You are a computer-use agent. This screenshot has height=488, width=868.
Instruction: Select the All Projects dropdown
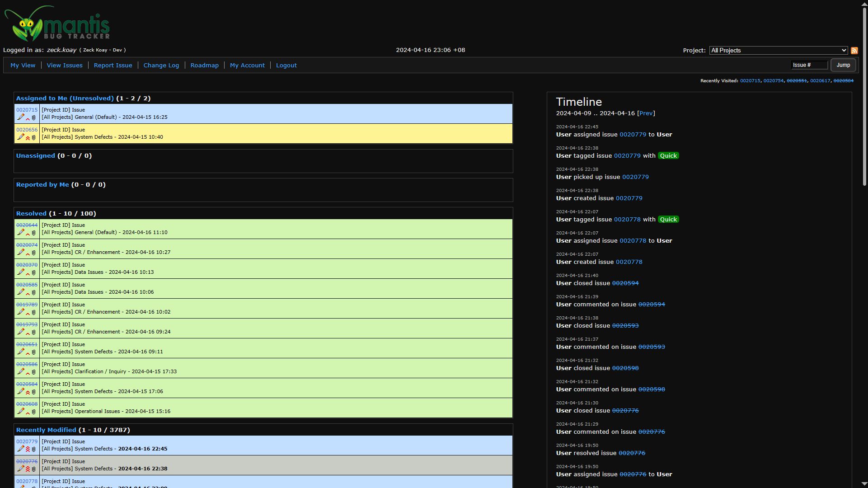777,50
